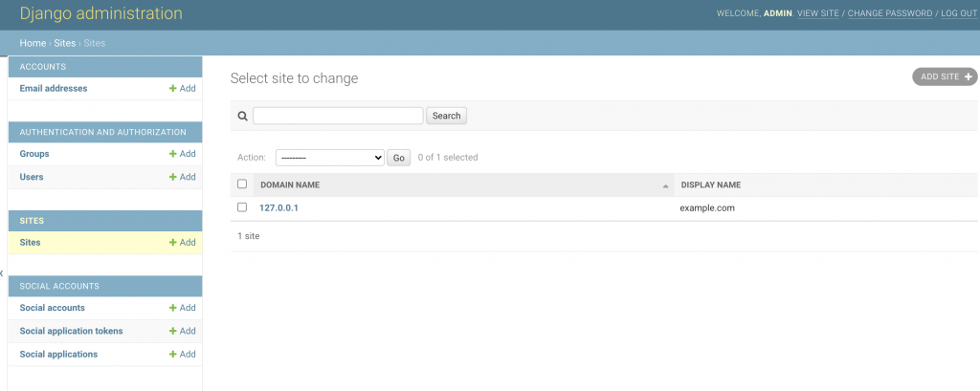Click LOG OUT link
The width and height of the screenshot is (980, 391).
959,13
